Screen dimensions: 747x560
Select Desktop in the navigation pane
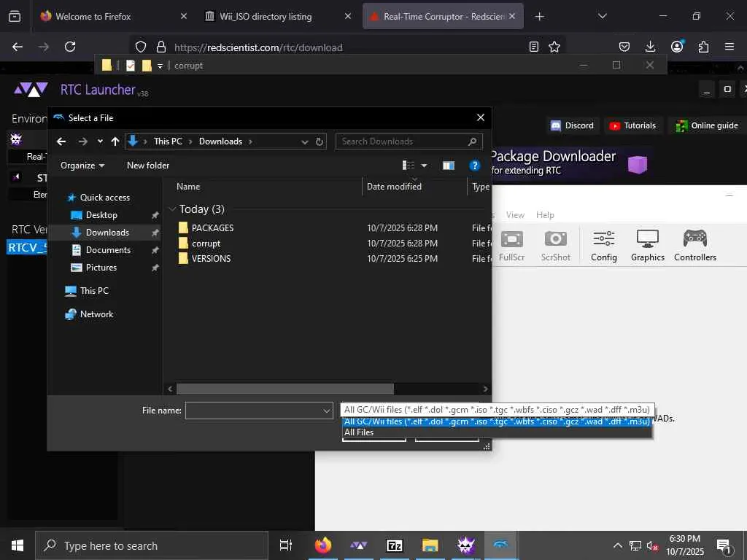[x=101, y=215]
